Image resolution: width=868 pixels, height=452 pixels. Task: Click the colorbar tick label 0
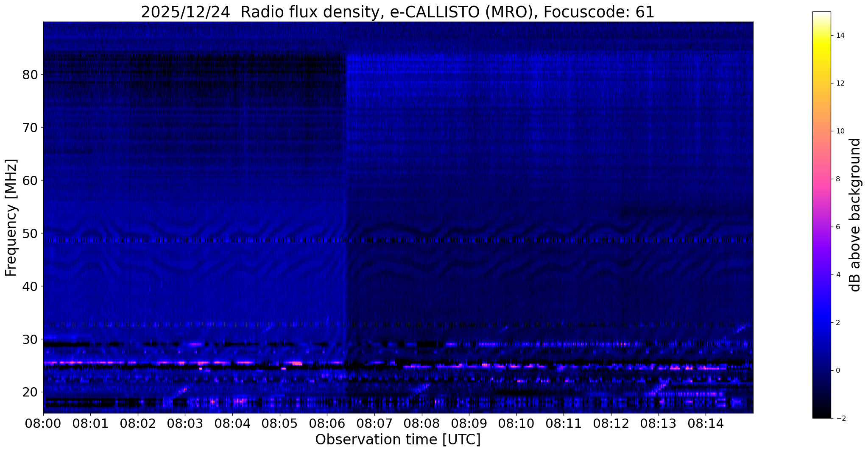pos(837,371)
